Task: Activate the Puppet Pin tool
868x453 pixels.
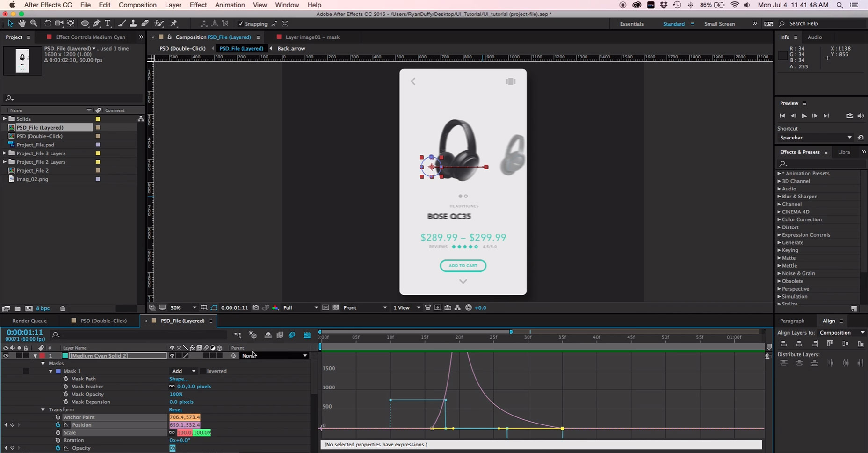Action: pyautogui.click(x=174, y=23)
